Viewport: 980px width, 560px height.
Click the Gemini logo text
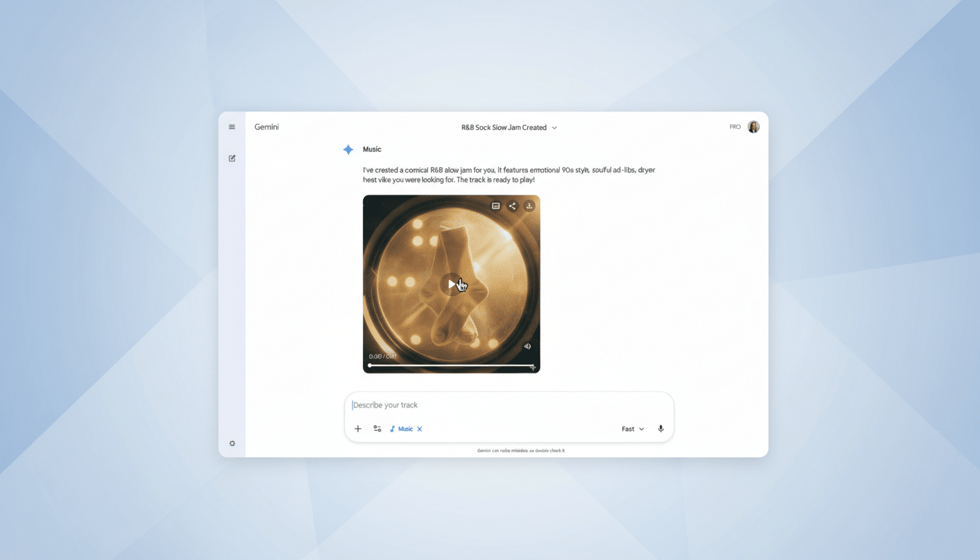coord(266,127)
